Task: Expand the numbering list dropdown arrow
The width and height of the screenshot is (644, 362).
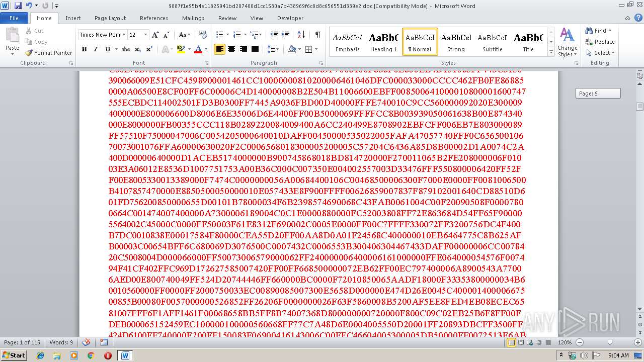Action: tap(245, 35)
